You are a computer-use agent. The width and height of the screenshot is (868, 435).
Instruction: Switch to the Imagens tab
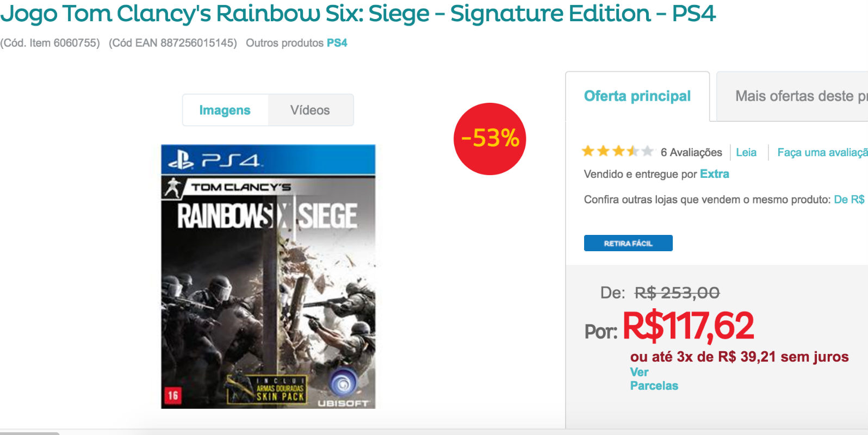click(225, 110)
